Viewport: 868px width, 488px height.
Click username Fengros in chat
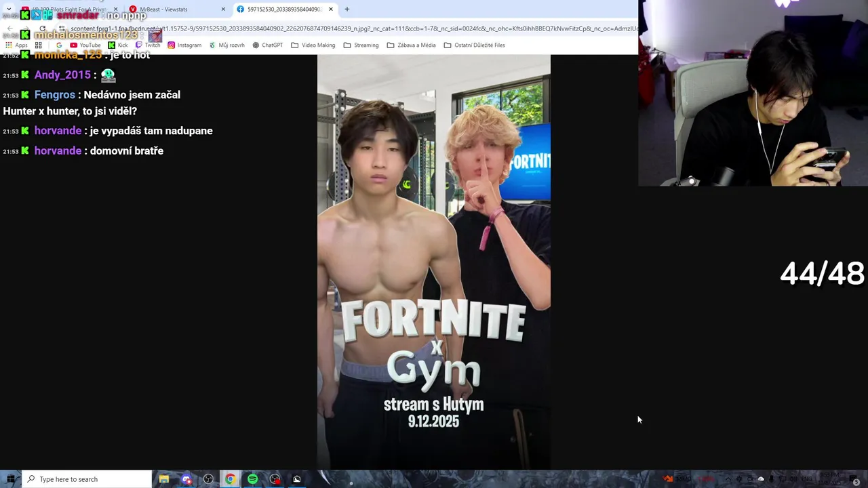coord(55,95)
